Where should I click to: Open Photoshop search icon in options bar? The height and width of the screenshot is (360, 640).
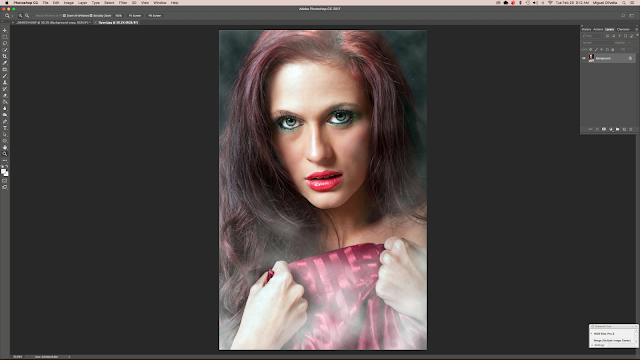(623, 16)
